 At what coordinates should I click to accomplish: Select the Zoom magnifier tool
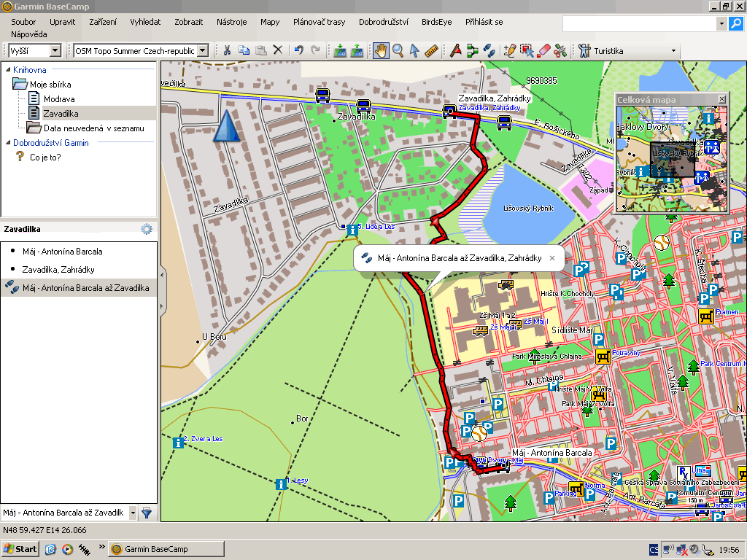398,50
